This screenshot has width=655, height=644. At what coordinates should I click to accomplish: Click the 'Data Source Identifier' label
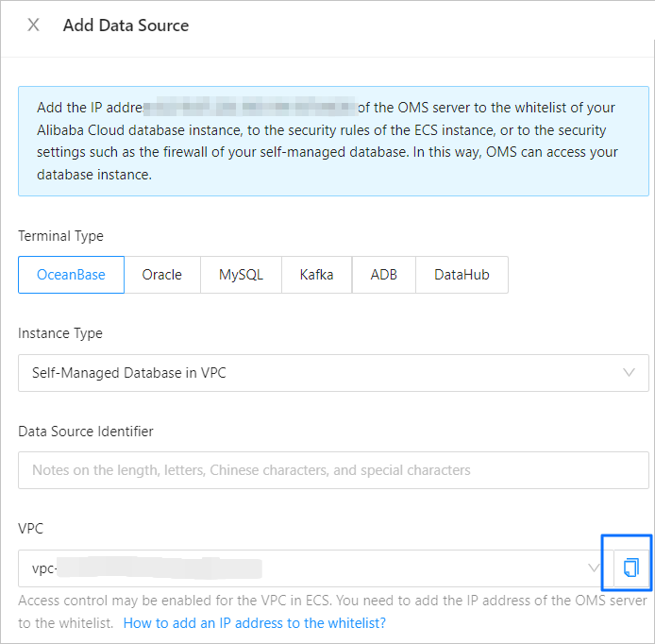[x=86, y=432]
